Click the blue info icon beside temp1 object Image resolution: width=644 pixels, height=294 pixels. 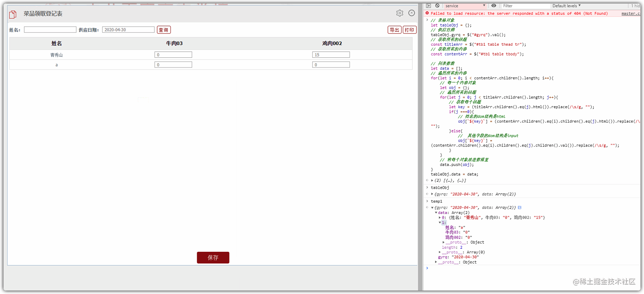[520, 208]
